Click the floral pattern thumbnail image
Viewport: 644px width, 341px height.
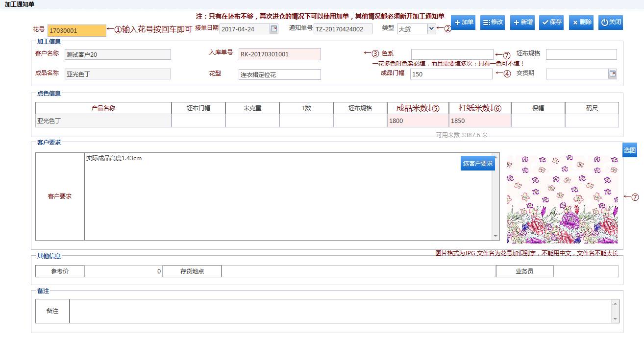click(x=562, y=199)
